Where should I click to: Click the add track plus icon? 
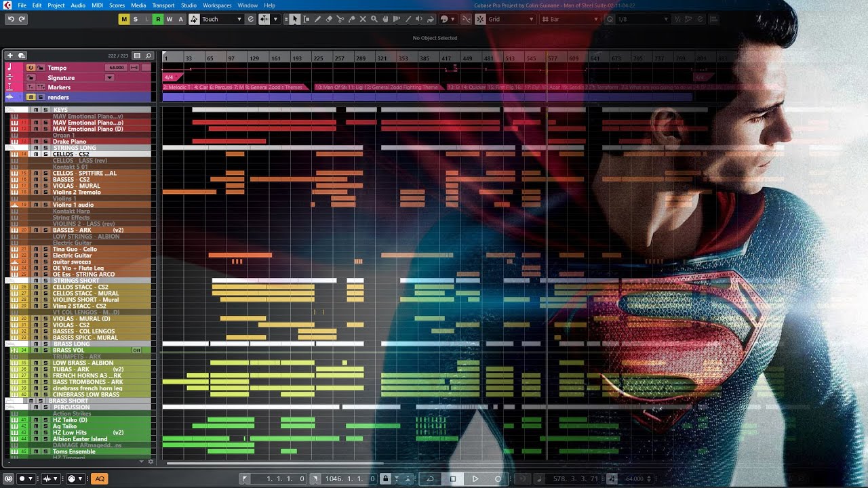tap(12, 56)
